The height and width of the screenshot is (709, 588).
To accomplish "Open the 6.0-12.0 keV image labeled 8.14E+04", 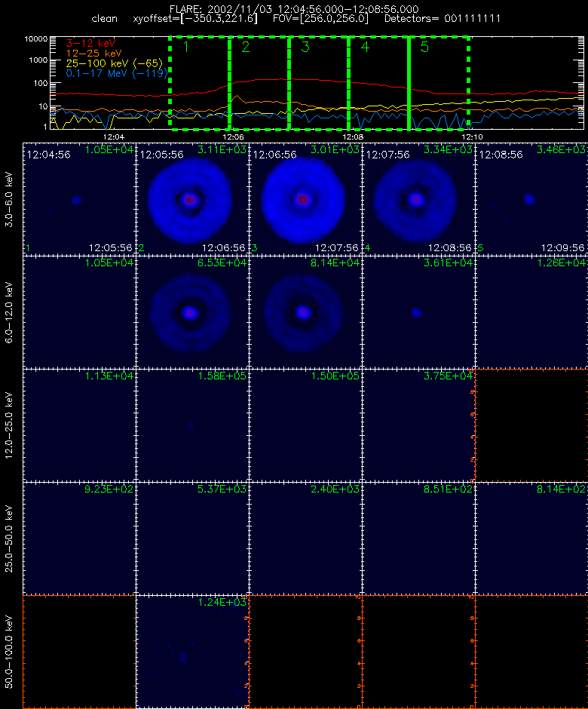I will coord(305,312).
